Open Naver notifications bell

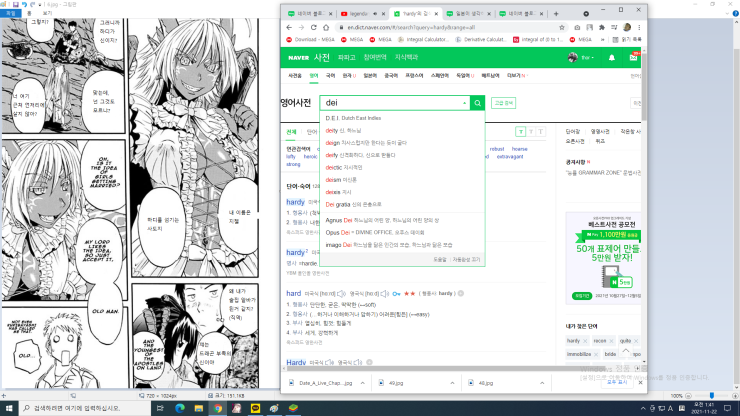pos(612,58)
